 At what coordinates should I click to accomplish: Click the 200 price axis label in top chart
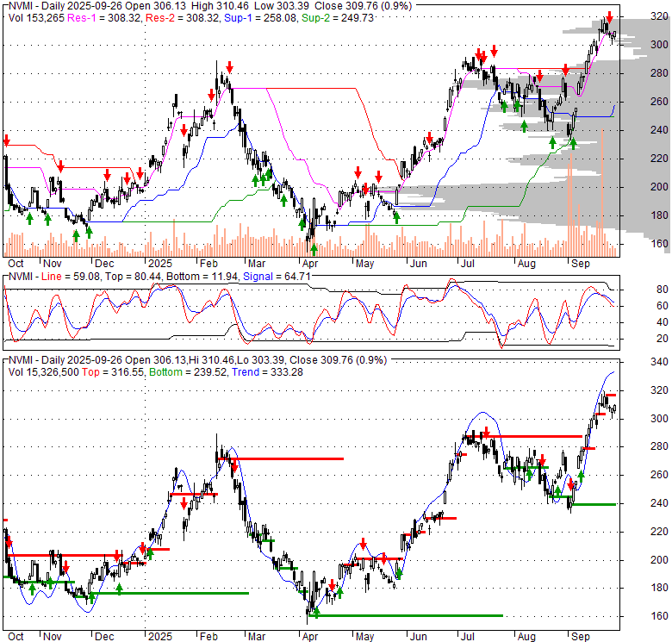click(660, 187)
